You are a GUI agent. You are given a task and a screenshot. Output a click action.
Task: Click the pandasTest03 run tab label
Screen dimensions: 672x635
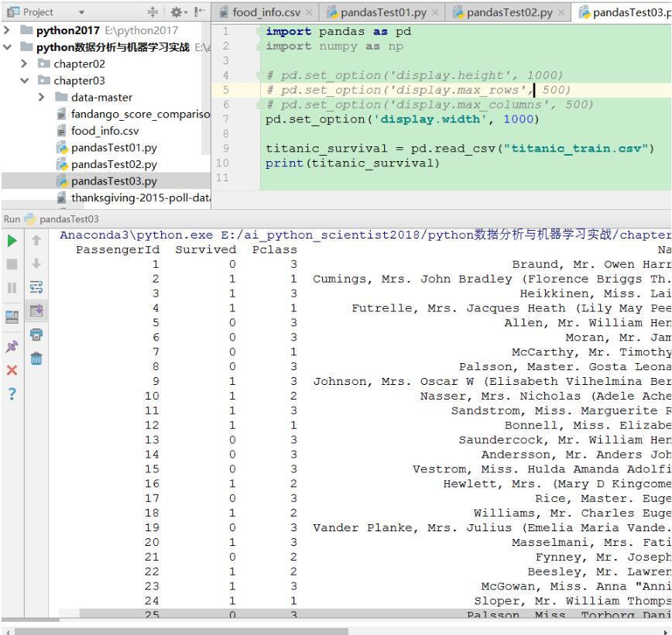[69, 219]
